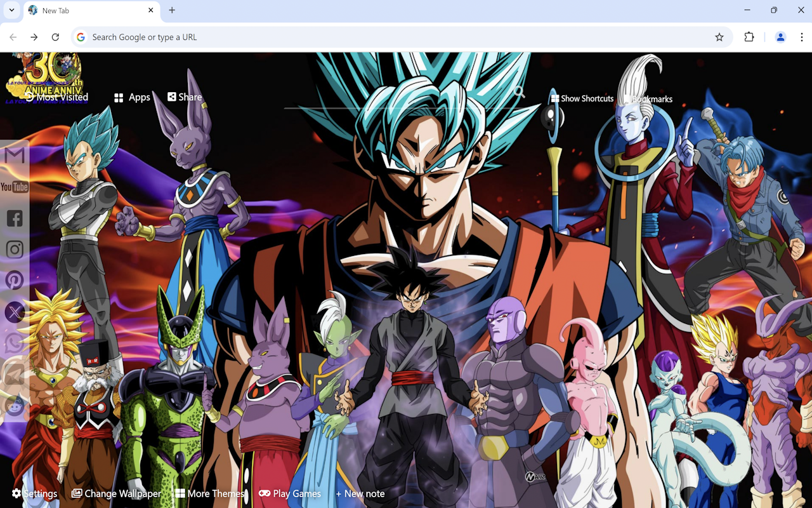
Task: Expand the Apps panel
Action: (x=132, y=97)
